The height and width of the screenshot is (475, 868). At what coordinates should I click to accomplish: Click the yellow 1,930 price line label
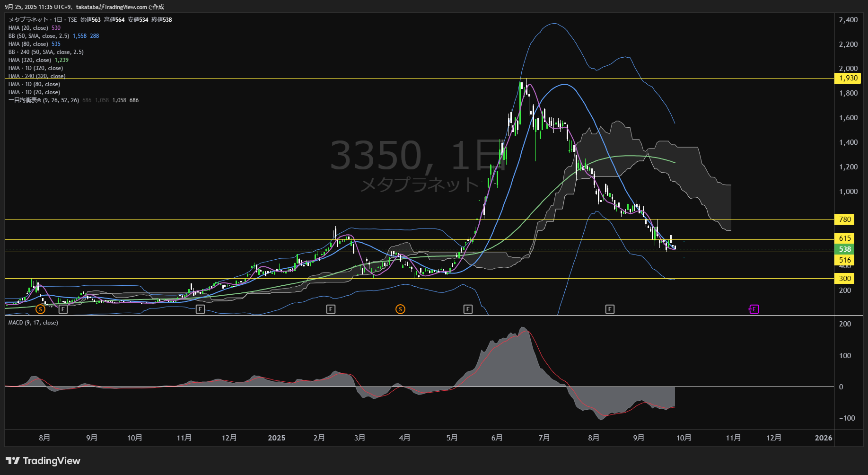point(848,78)
